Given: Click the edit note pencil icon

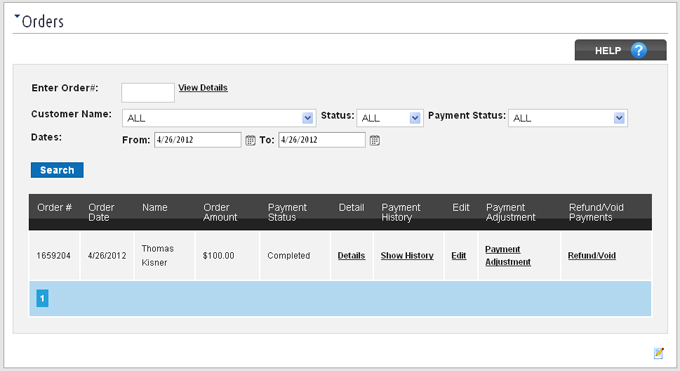Looking at the screenshot, I should 659,353.
